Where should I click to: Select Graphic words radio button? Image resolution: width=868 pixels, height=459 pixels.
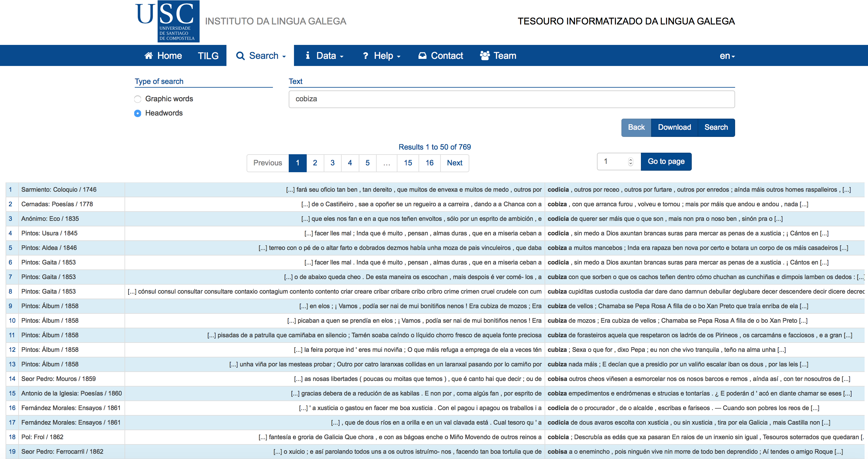click(136, 99)
